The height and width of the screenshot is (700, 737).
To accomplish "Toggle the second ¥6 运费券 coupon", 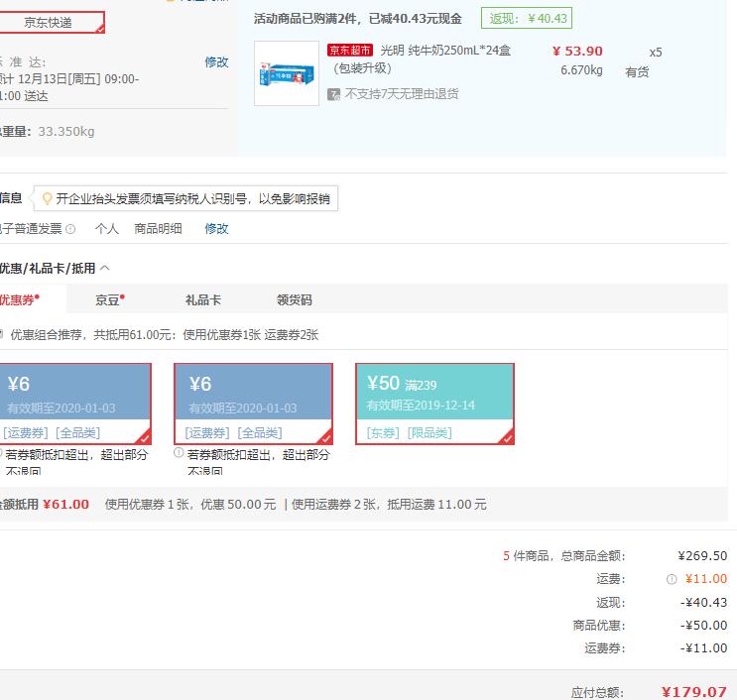I will pos(253,404).
